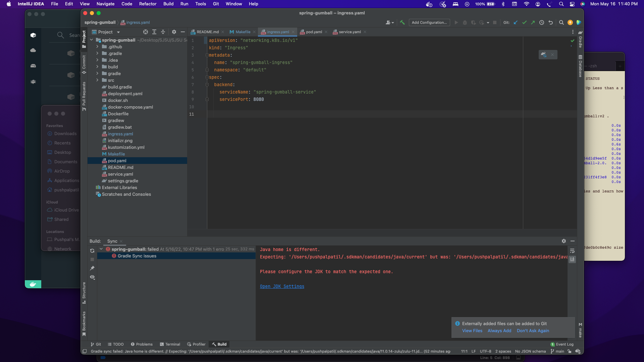
Task: Toggle soft-wrap in build output
Action: point(572,251)
